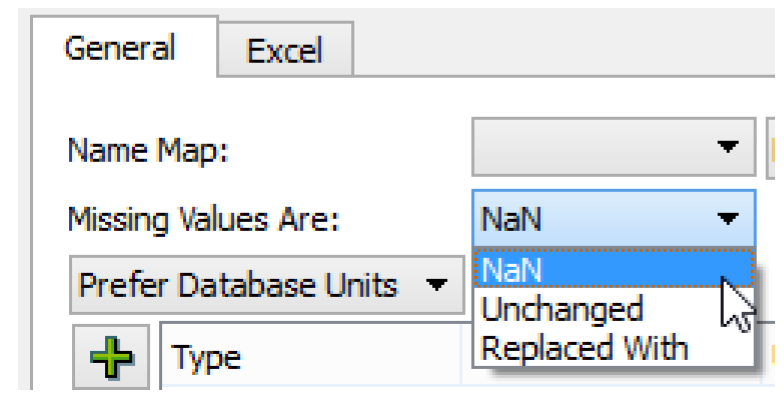Choose Unchanged from the dropdown list
Image resolution: width=784 pixels, height=402 pixels.
pyautogui.click(x=613, y=308)
